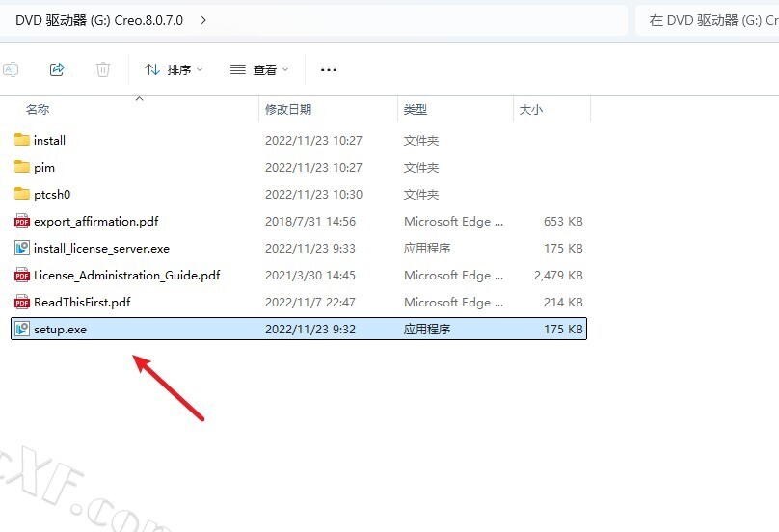779x532 pixels.
Task: Select the file name "install_license_server.exe"
Action: 101,249
